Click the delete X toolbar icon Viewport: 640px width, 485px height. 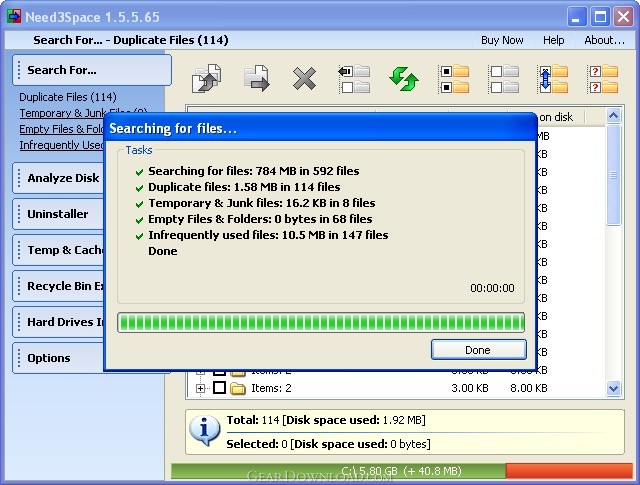pyautogui.click(x=304, y=79)
